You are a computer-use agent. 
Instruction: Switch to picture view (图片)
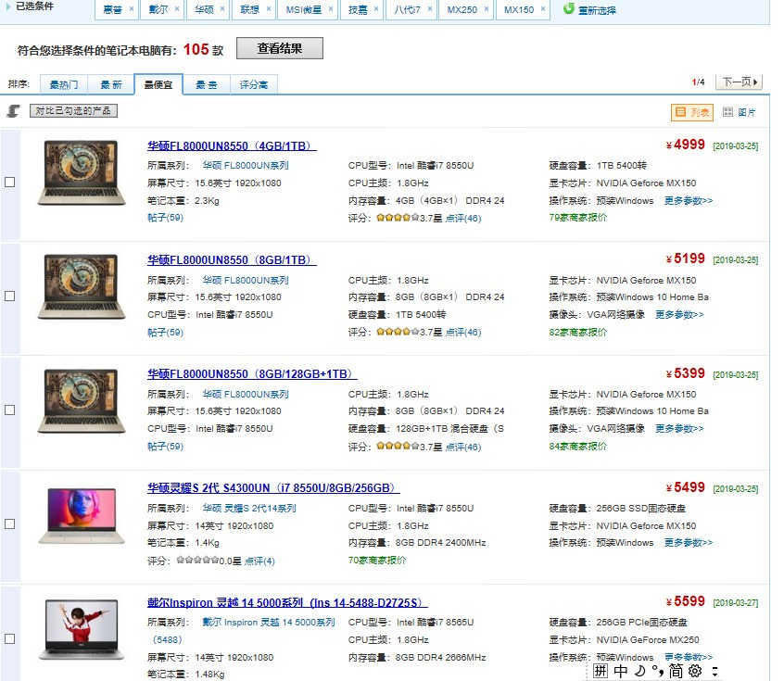740,112
